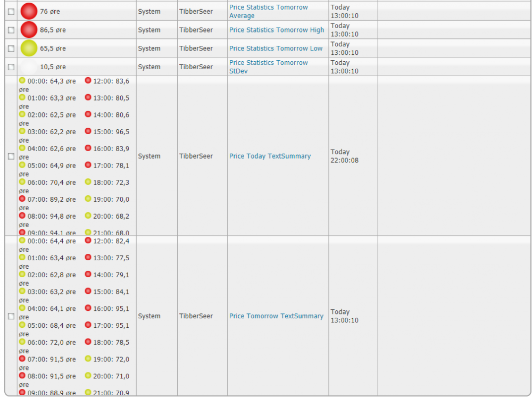Click the yellow status icon beside 65,5 øre
The image size is (532, 397).
click(x=29, y=48)
